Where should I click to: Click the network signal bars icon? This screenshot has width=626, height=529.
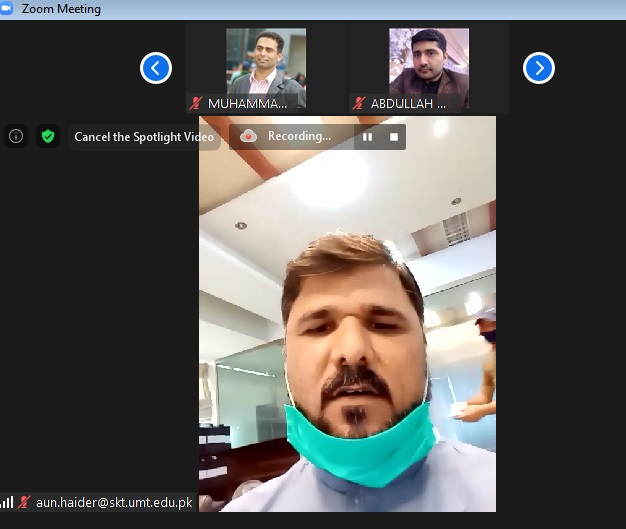[7, 502]
